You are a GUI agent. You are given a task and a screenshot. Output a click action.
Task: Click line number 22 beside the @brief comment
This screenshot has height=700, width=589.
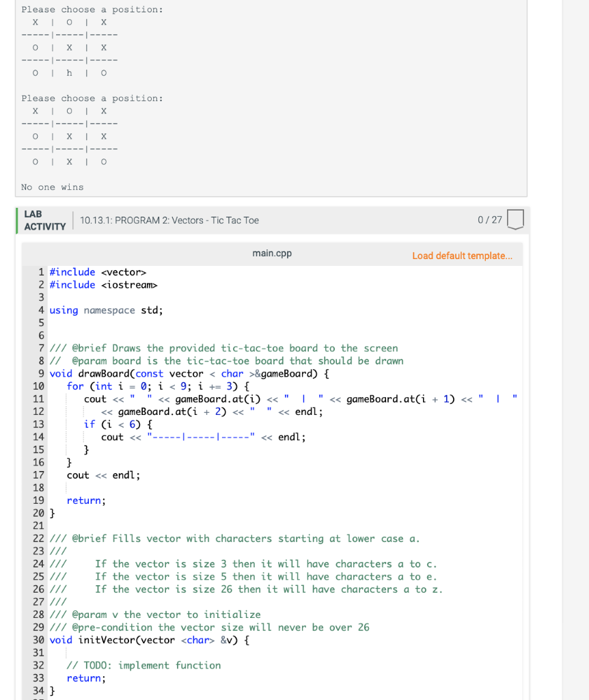point(38,539)
